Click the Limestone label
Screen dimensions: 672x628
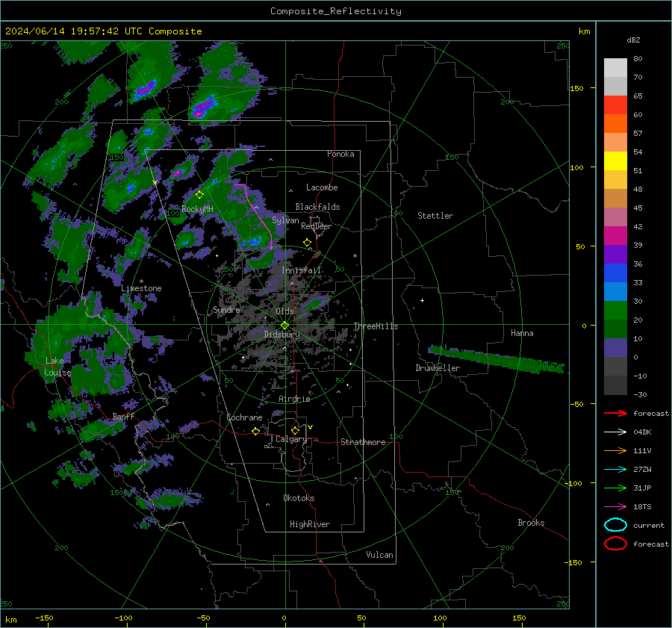141,288
